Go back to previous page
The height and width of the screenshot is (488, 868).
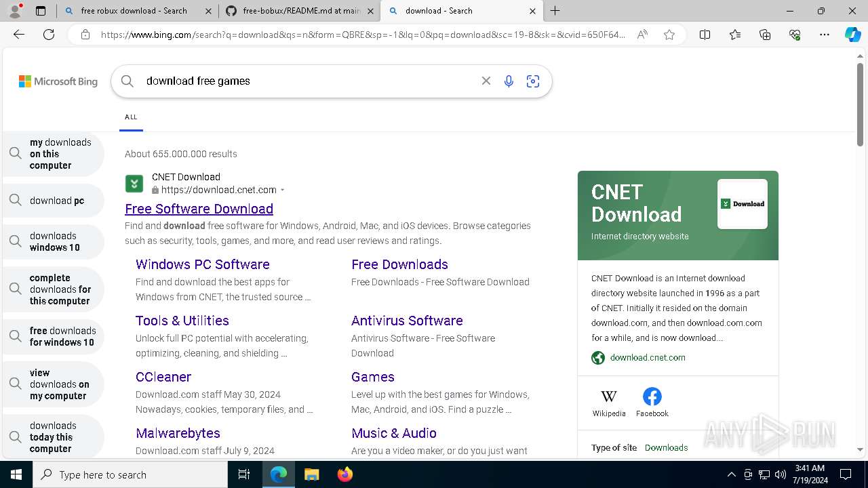click(19, 35)
